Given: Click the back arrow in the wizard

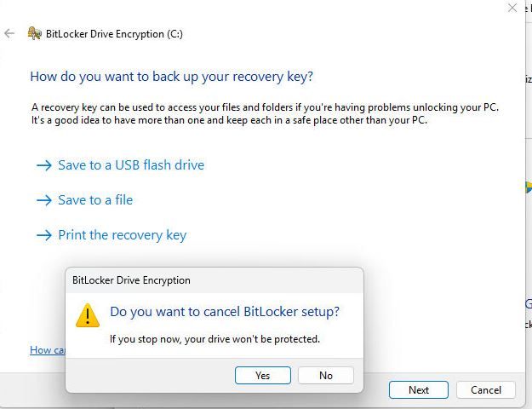Looking at the screenshot, I should coord(9,33).
